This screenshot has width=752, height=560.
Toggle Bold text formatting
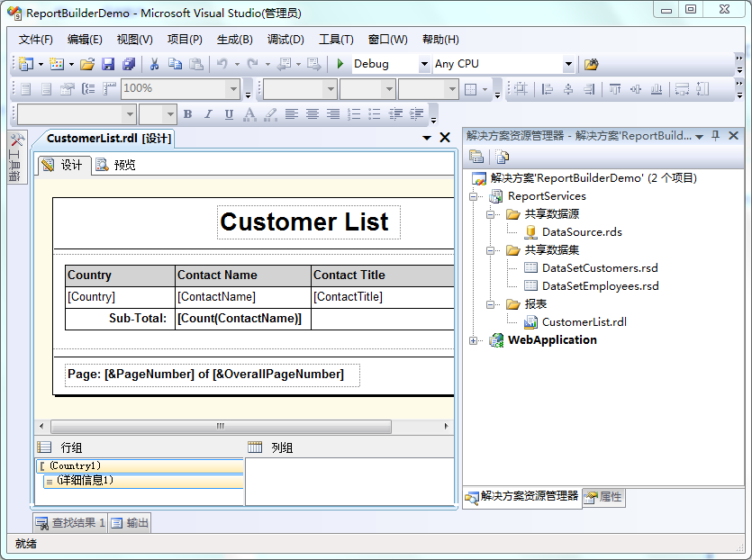[x=188, y=114]
